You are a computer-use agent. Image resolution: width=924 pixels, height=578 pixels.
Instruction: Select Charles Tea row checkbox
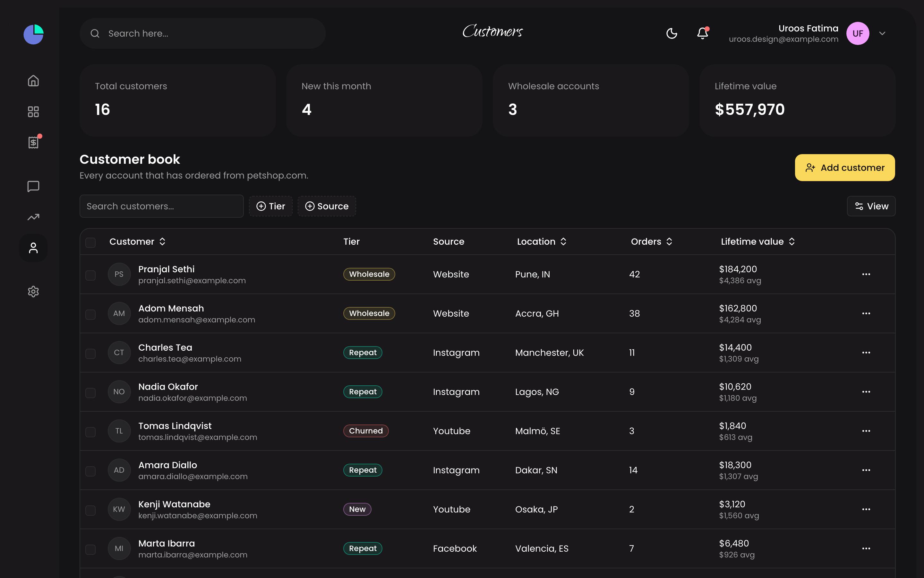click(90, 354)
